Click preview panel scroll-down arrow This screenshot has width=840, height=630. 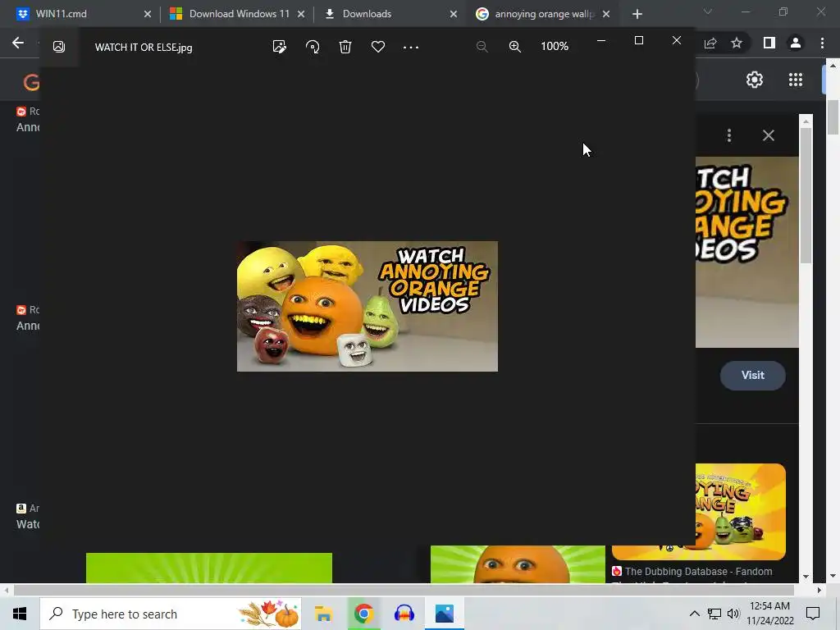point(806,577)
